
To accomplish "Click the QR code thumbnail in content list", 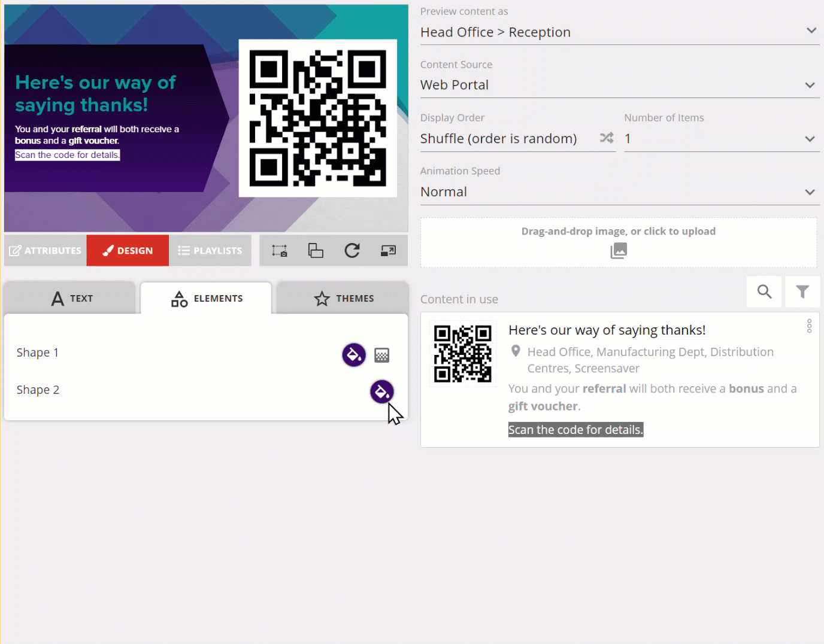I will 463,354.
